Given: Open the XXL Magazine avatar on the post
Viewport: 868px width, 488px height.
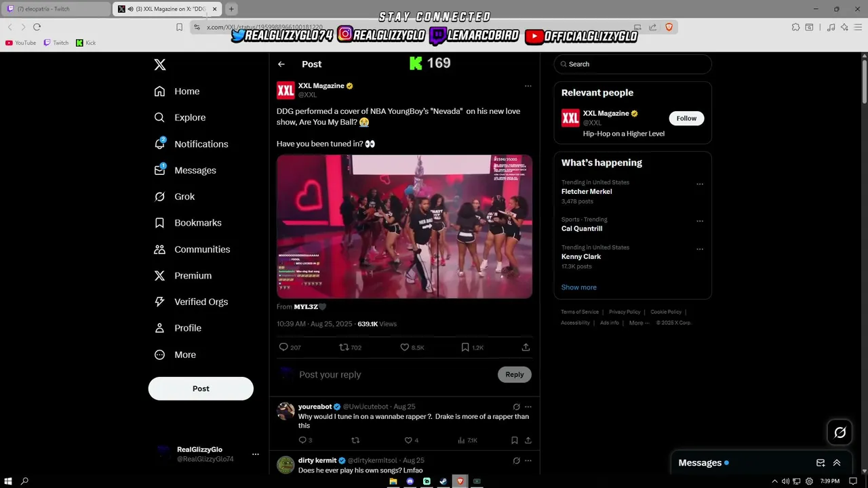Looking at the screenshot, I should point(285,90).
